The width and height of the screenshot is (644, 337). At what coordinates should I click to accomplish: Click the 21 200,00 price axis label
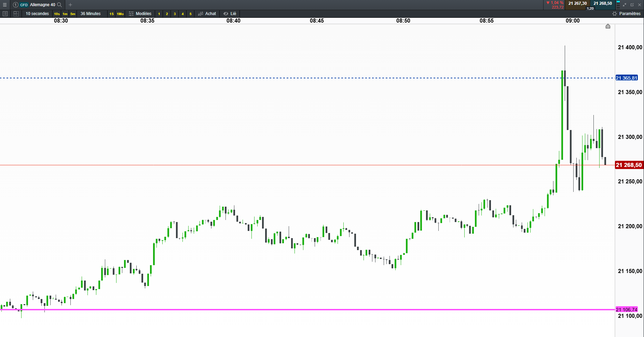630,226
